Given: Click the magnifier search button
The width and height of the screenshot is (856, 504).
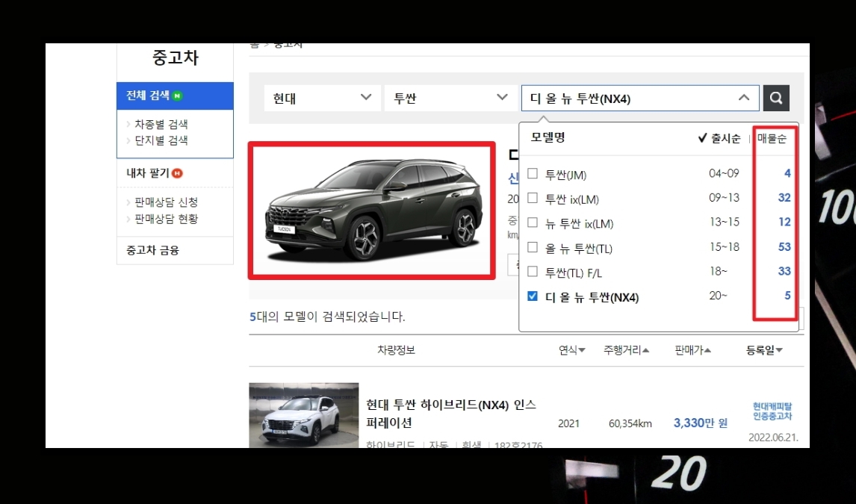Looking at the screenshot, I should 776,98.
